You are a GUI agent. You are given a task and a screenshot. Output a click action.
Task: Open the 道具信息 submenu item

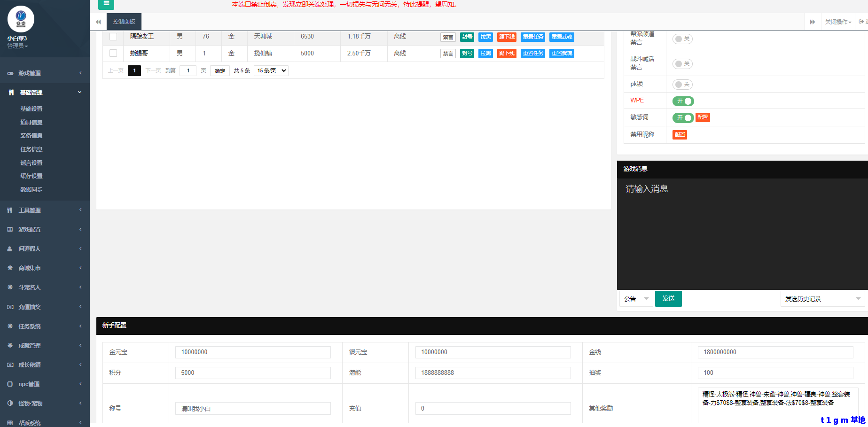pos(31,123)
